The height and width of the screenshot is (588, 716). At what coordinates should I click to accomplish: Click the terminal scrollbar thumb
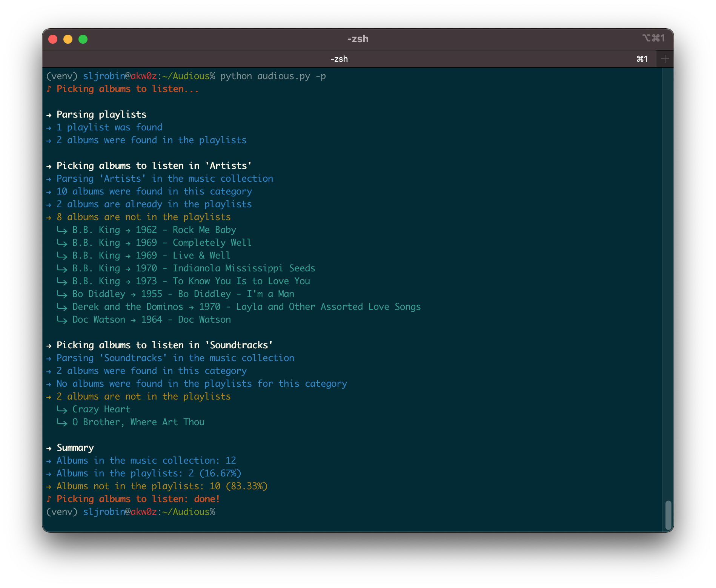point(668,515)
